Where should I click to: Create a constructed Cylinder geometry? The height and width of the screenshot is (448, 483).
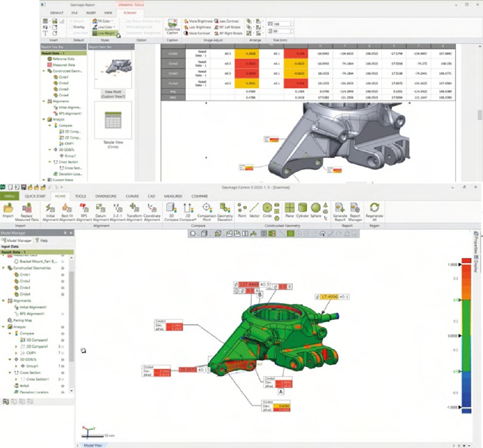tap(302, 210)
